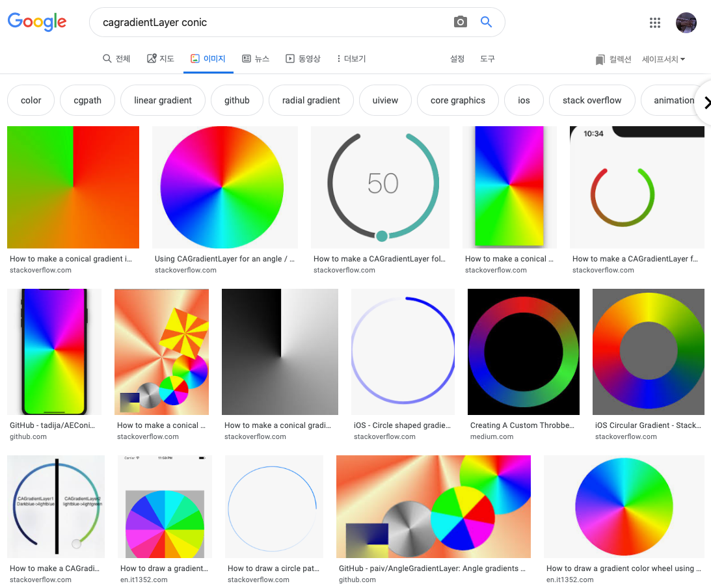This screenshot has width=711, height=588.
Task: Open 'Creating A Custom Throbbe...' result title
Action: [522, 425]
